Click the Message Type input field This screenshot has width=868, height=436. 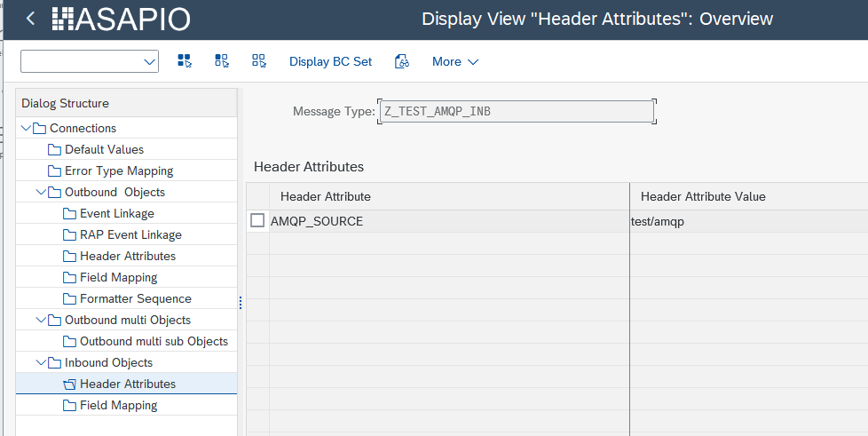pyautogui.click(x=517, y=111)
